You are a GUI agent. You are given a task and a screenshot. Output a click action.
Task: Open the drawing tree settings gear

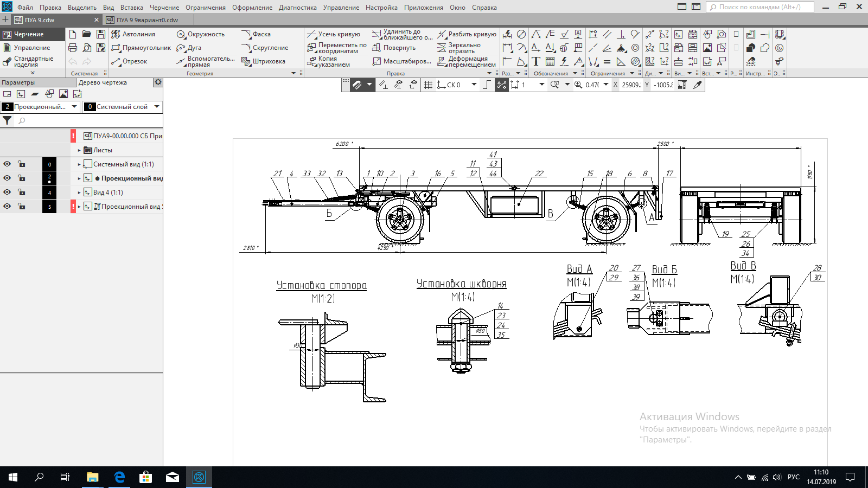[158, 82]
